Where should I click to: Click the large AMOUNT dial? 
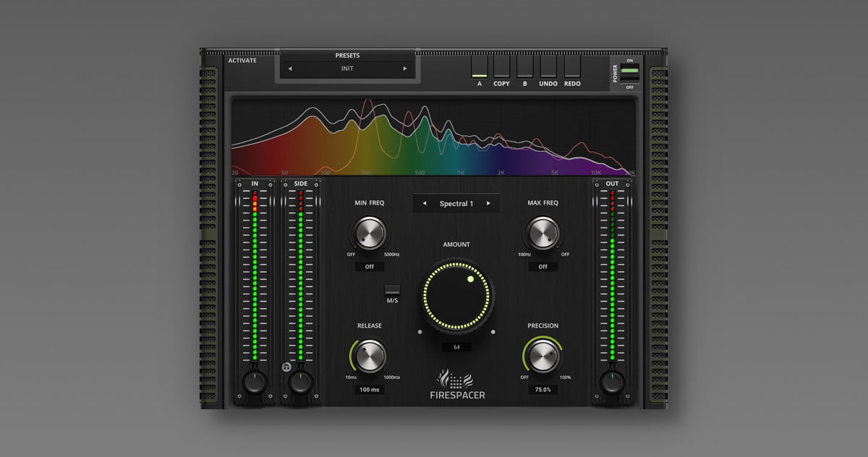click(457, 297)
